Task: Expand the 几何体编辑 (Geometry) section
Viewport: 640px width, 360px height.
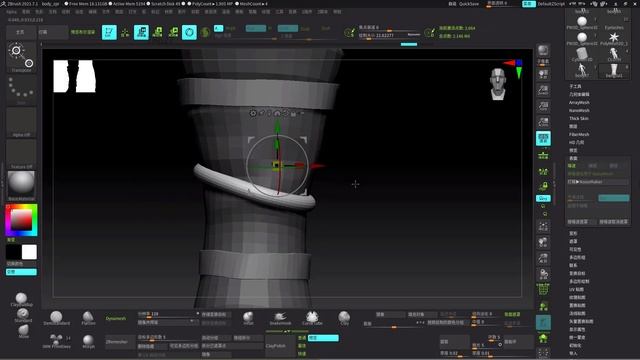Action: pos(579,94)
